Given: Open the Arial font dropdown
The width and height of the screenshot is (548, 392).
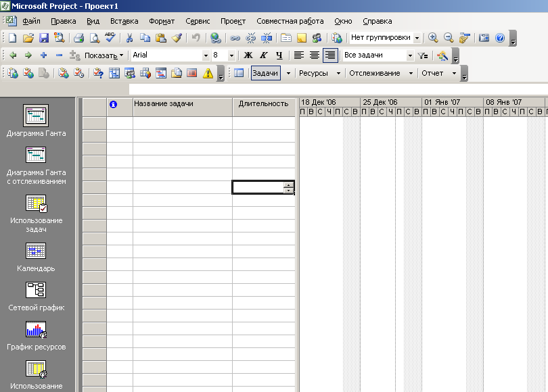Looking at the screenshot, I should [206, 55].
